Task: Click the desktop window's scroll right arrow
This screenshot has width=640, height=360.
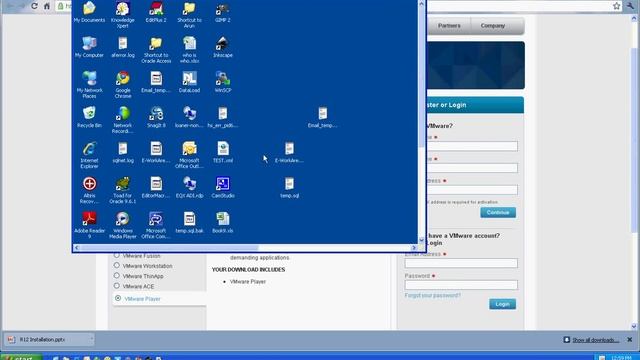Action: (414, 247)
